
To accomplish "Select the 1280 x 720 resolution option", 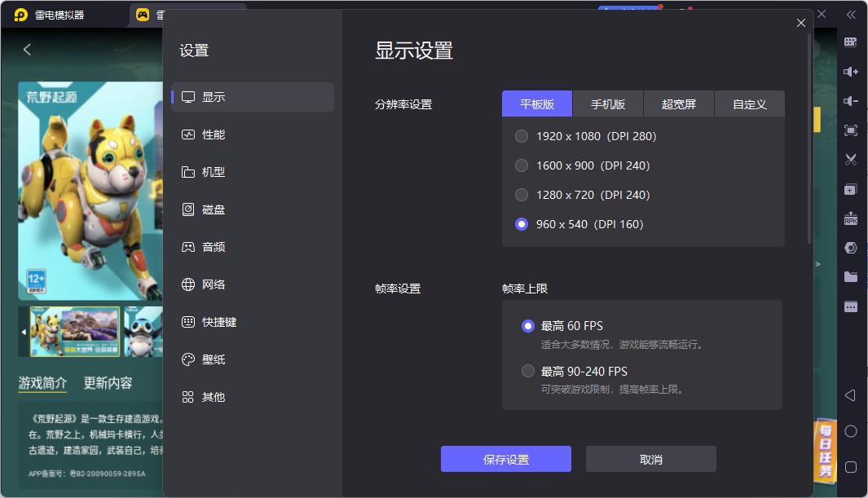I will tap(522, 195).
